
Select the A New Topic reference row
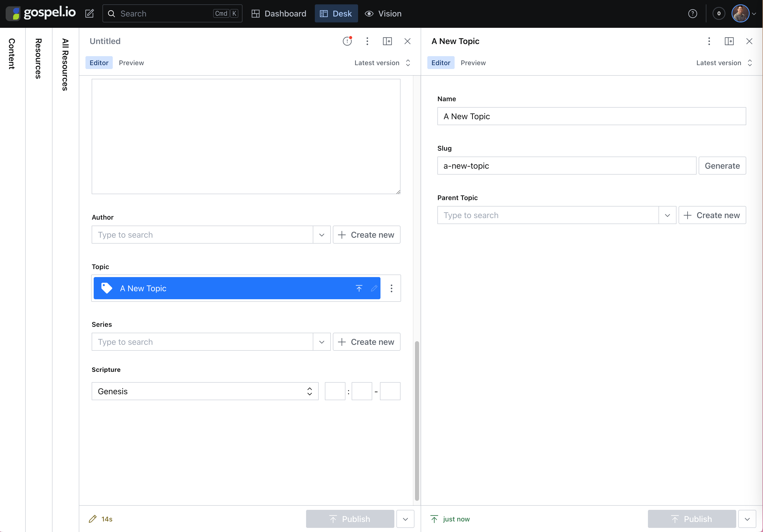237,288
